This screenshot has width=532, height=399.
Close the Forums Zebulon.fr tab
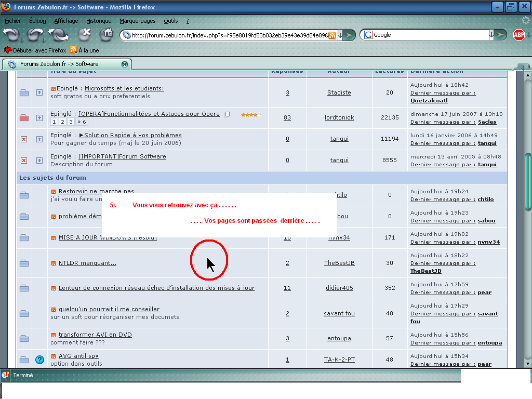[x=125, y=64]
